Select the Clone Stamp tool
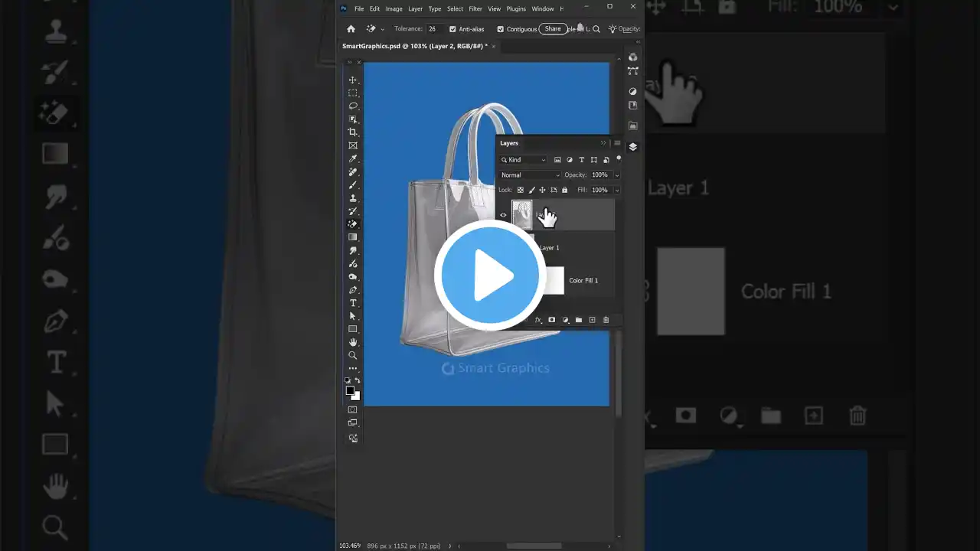 click(353, 198)
